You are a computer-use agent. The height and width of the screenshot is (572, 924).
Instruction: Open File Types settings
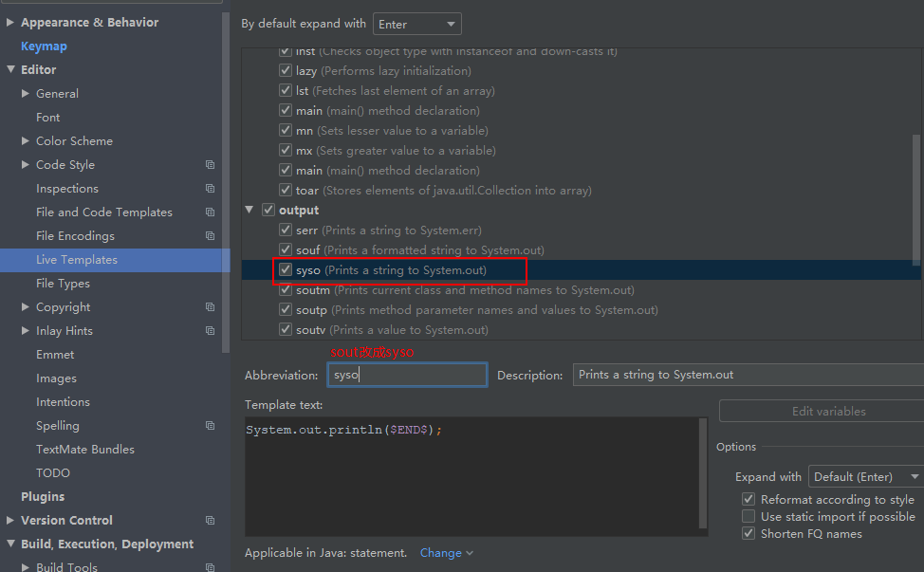coord(63,284)
